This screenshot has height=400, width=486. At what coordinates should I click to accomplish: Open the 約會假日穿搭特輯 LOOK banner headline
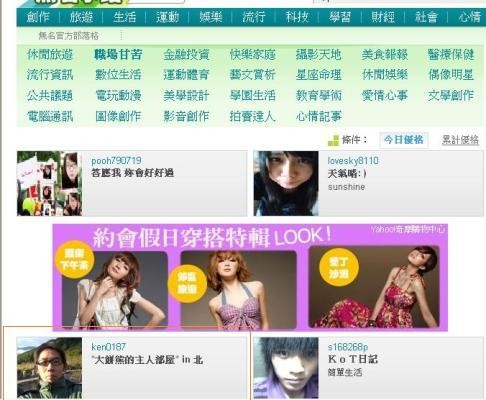212,238
